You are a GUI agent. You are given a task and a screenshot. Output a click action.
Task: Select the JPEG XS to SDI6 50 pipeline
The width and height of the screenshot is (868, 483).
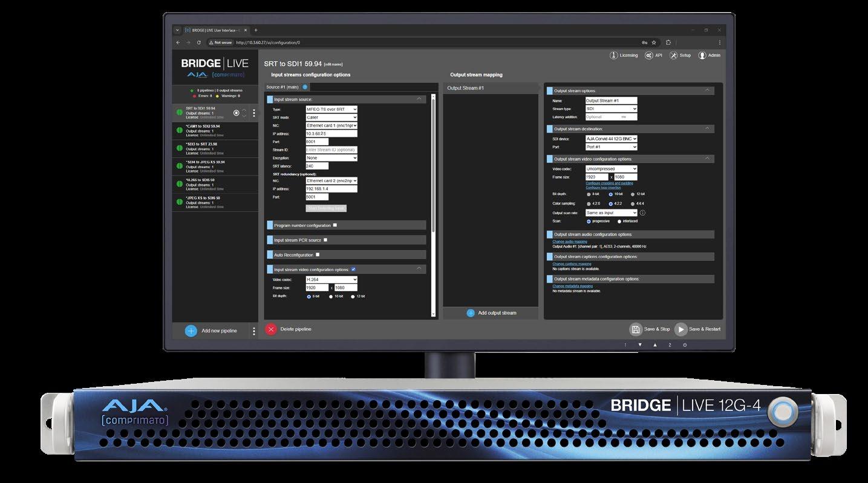pos(216,202)
